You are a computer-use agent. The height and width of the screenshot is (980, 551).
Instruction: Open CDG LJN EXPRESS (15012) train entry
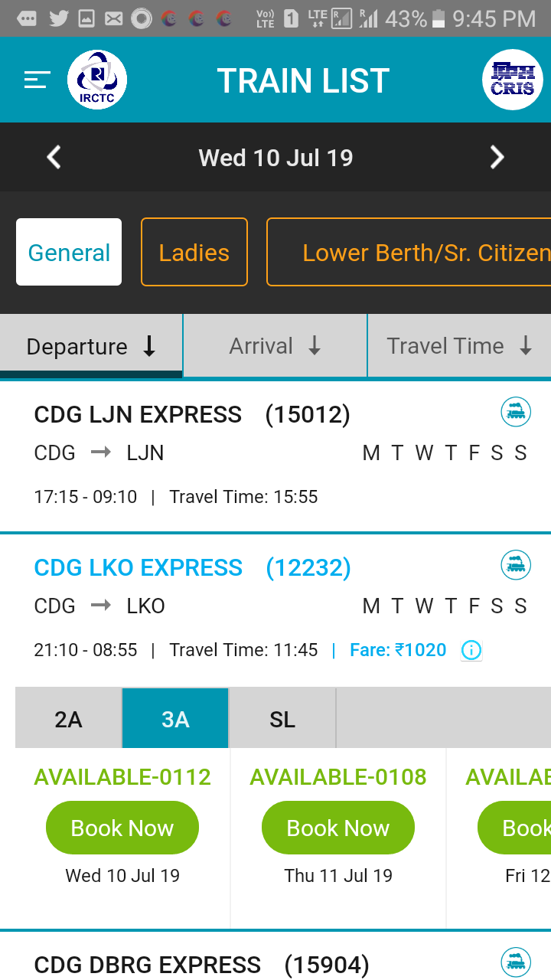click(192, 415)
